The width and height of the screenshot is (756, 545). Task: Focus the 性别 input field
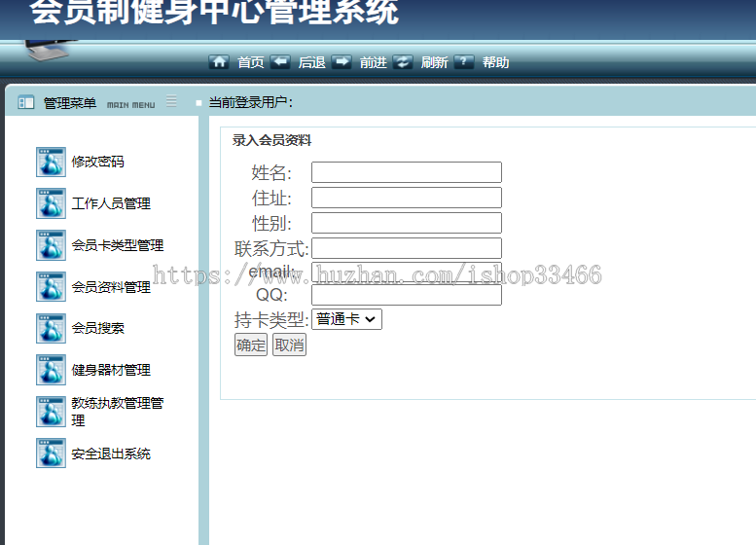click(x=407, y=223)
